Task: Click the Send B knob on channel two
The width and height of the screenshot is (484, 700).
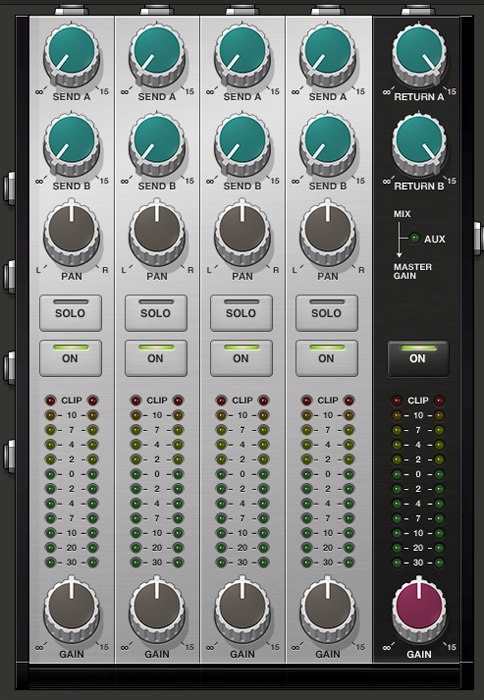Action: point(157,144)
